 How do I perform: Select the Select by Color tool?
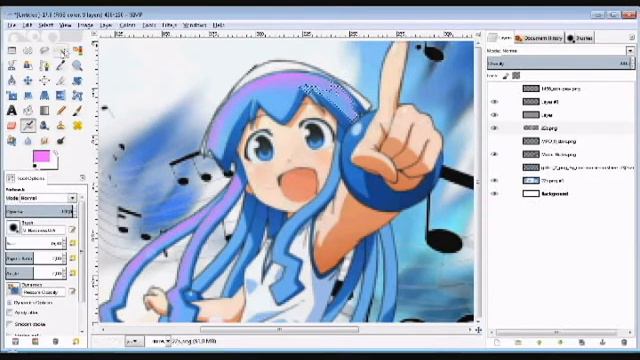[77, 51]
